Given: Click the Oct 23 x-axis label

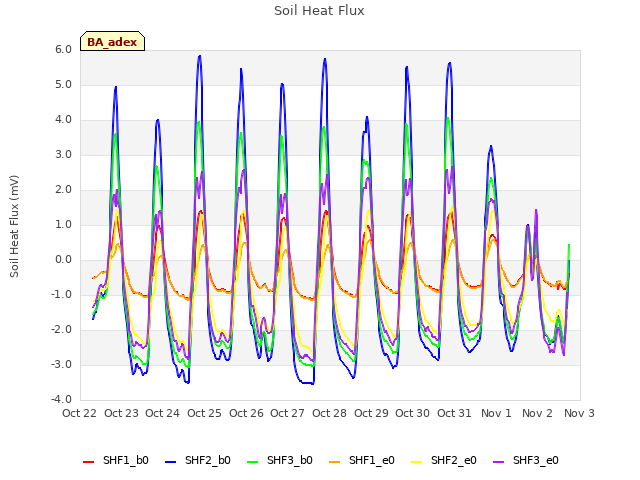Looking at the screenshot, I should 122,413.
